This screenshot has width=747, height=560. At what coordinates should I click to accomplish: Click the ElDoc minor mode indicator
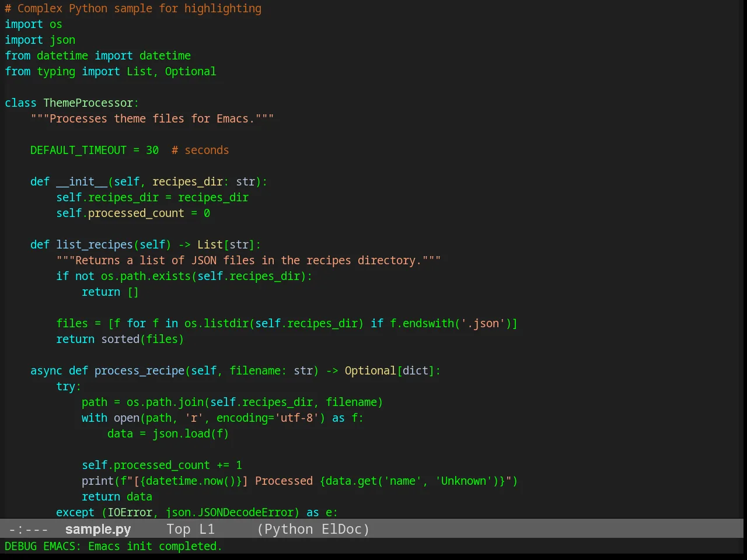click(x=342, y=529)
